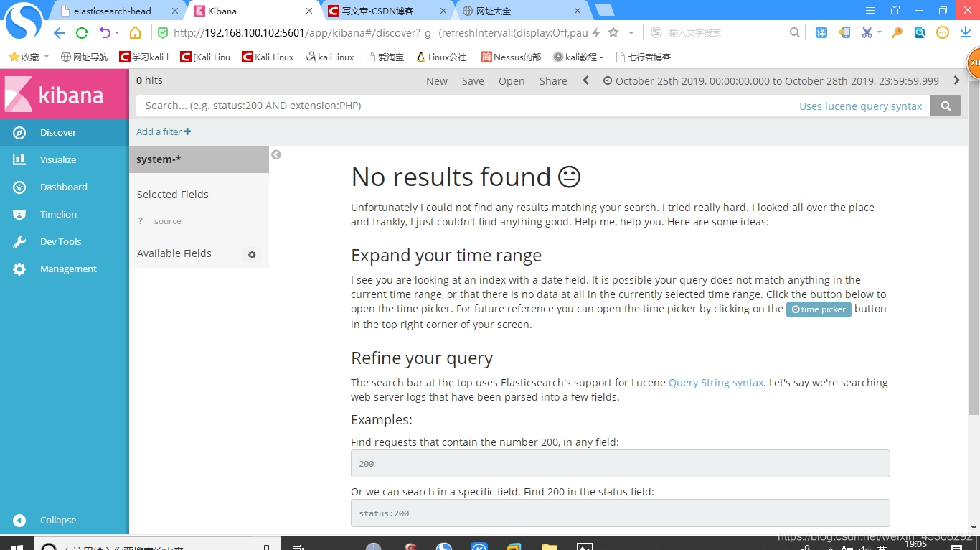Open Dev Tools wrench icon
The height and width of the screenshot is (550, 980).
(x=19, y=241)
